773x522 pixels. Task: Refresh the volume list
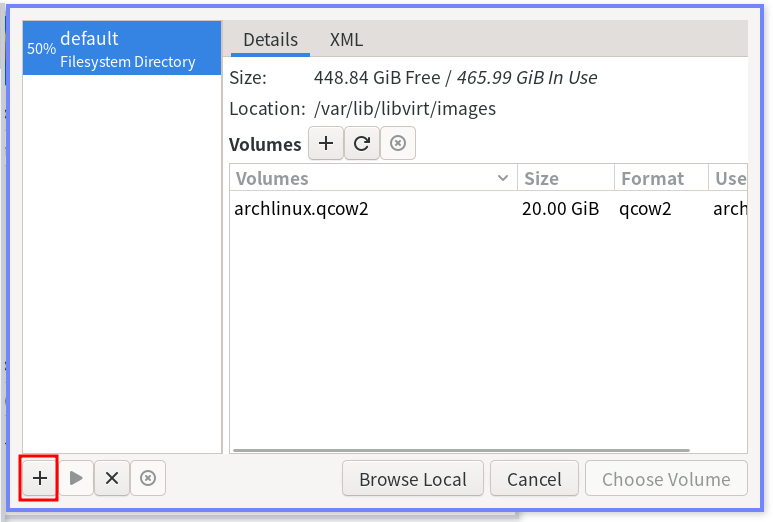click(x=362, y=144)
